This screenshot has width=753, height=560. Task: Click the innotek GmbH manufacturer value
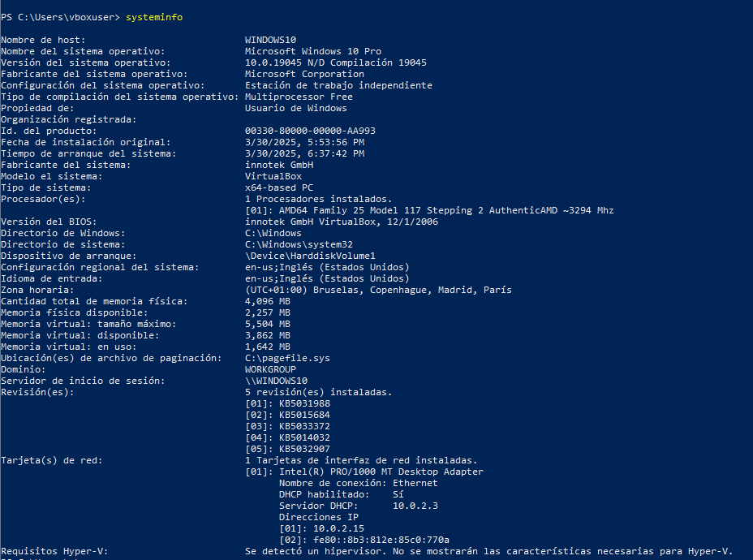(279, 165)
